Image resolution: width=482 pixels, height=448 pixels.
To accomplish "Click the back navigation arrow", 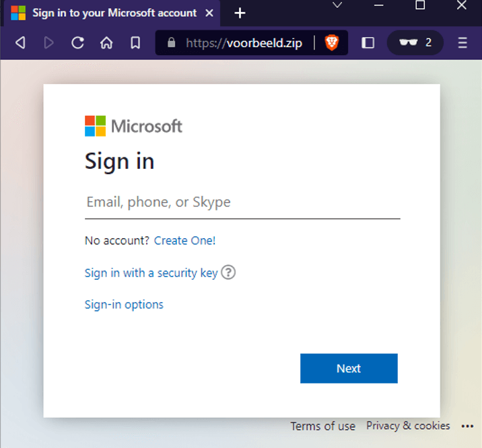I will (x=20, y=43).
